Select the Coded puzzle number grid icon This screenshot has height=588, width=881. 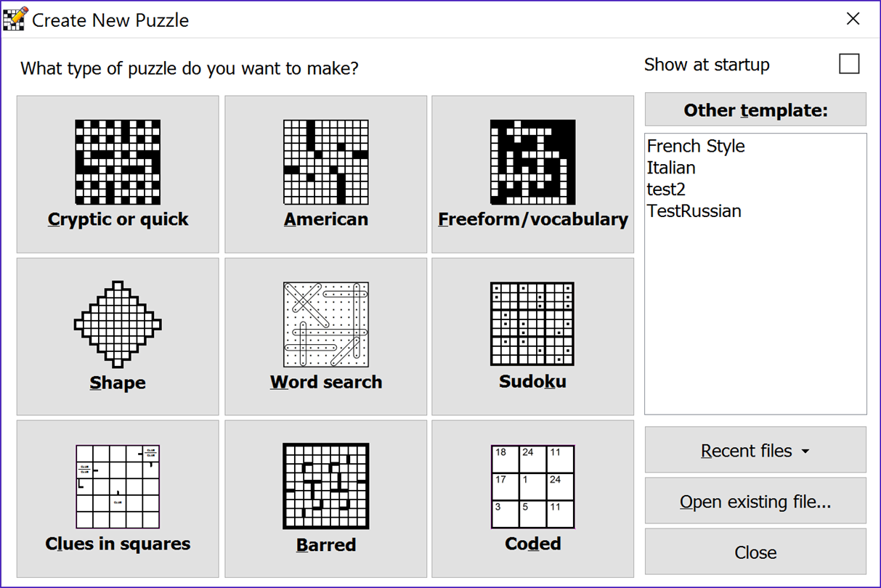tap(533, 487)
